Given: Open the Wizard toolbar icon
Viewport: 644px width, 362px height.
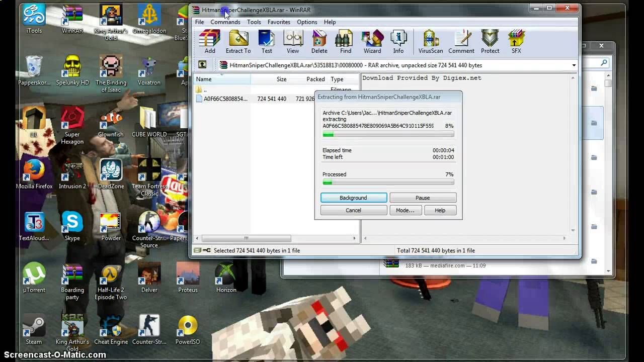Looking at the screenshot, I should tap(372, 42).
